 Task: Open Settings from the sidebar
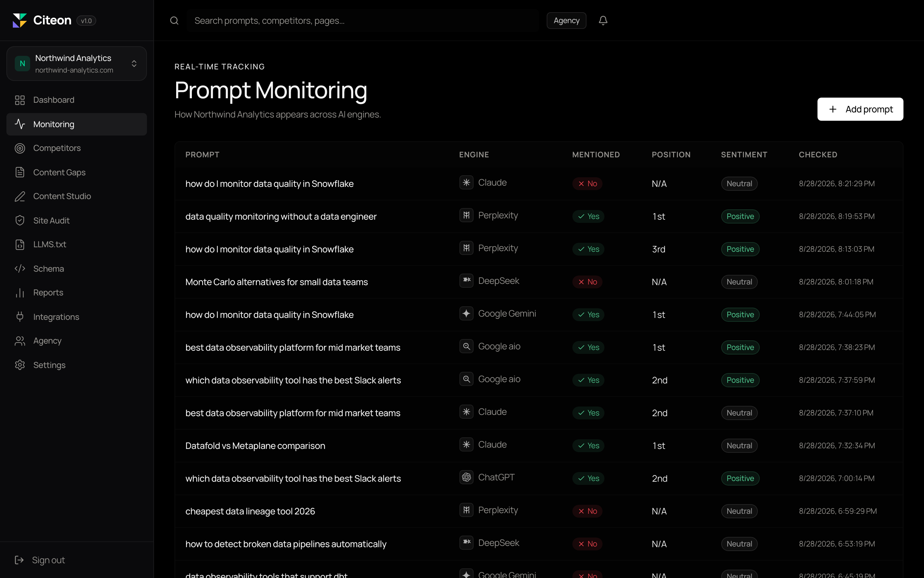76,365
